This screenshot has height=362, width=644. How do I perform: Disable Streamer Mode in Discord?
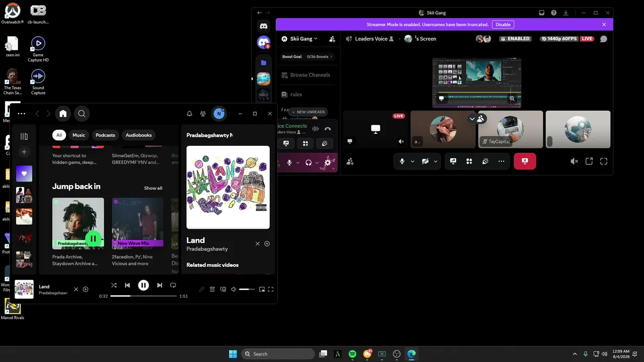(503, 24)
